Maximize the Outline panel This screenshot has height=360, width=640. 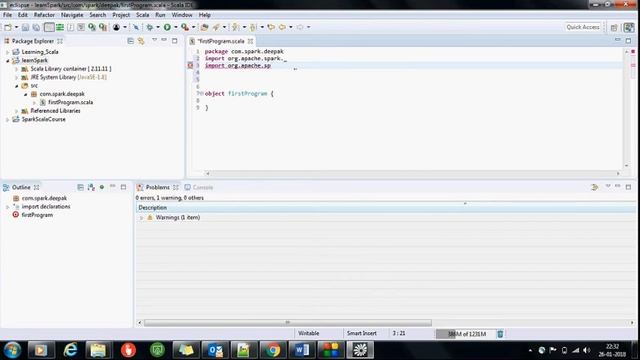coord(124,187)
